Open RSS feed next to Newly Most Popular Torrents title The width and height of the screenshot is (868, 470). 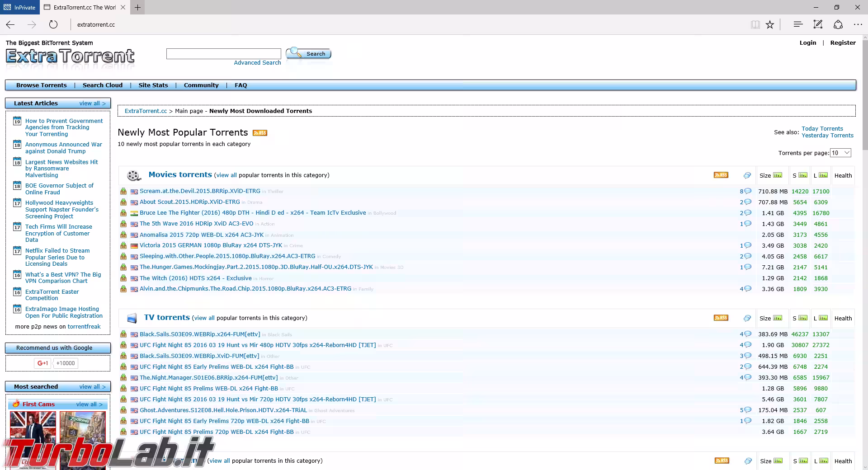pos(260,132)
